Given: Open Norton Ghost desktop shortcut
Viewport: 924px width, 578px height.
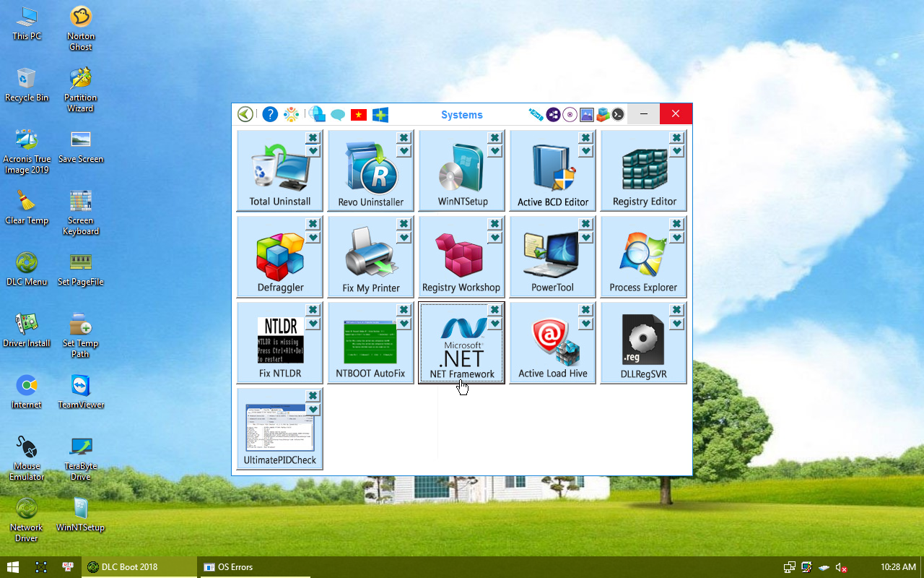Looking at the screenshot, I should 81,29.
